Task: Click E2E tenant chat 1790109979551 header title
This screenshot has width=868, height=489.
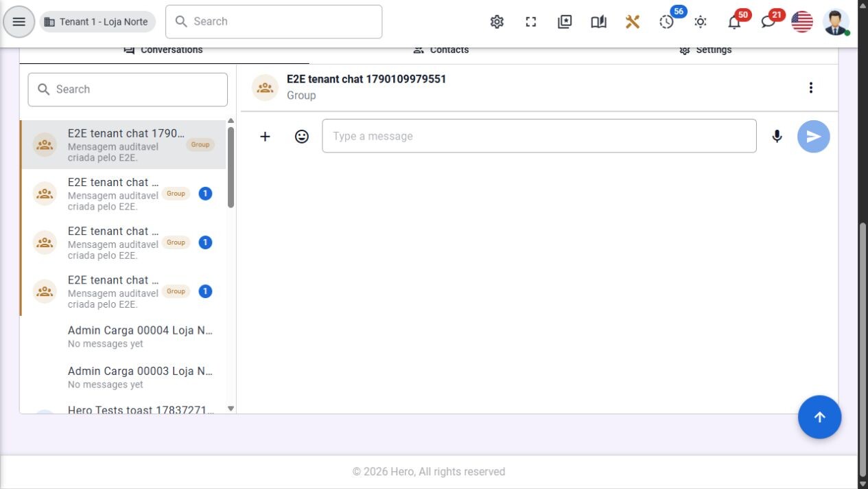Action: click(x=366, y=79)
